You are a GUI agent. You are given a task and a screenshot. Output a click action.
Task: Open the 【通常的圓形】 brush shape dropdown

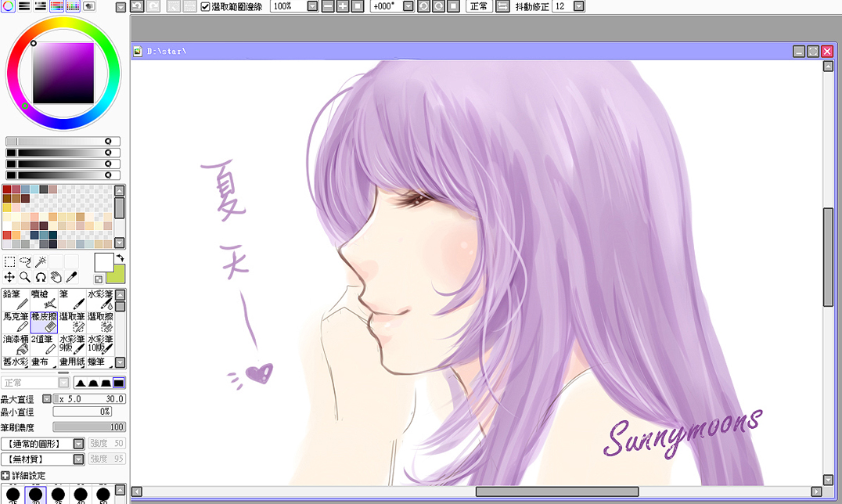(78, 444)
